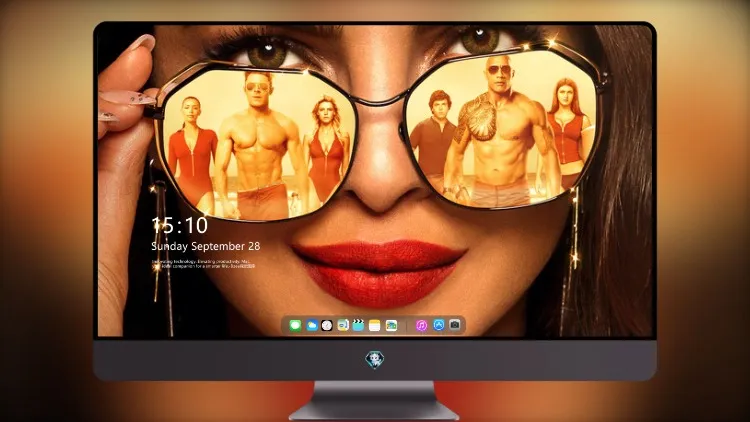This screenshot has width=750, height=422.
Task: Open the Camera app in dock
Action: [455, 325]
